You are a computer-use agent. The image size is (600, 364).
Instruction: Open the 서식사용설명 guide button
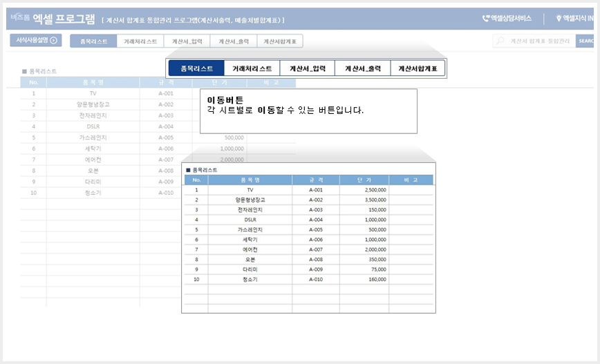(x=36, y=40)
